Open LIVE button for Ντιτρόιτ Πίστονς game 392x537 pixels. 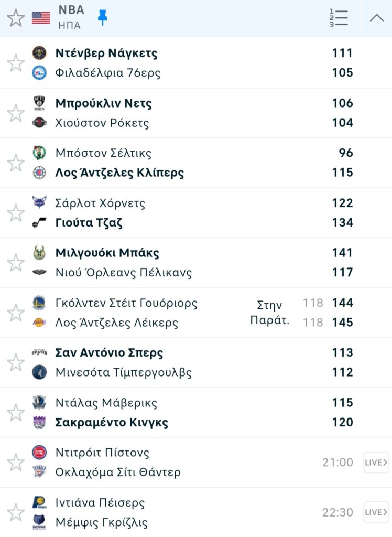tap(376, 462)
